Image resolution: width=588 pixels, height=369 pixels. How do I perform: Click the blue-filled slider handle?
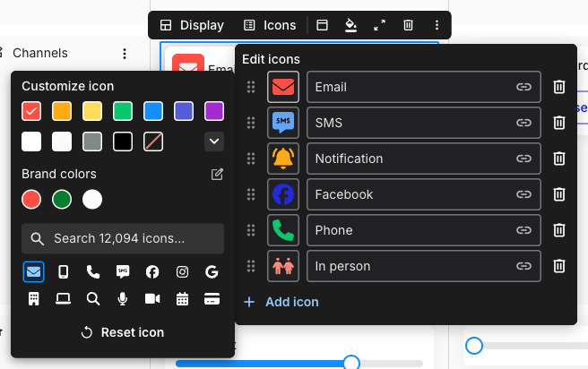click(x=351, y=363)
